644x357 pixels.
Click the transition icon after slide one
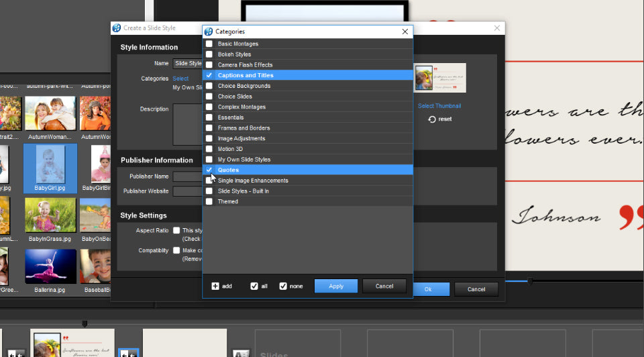pos(129,353)
